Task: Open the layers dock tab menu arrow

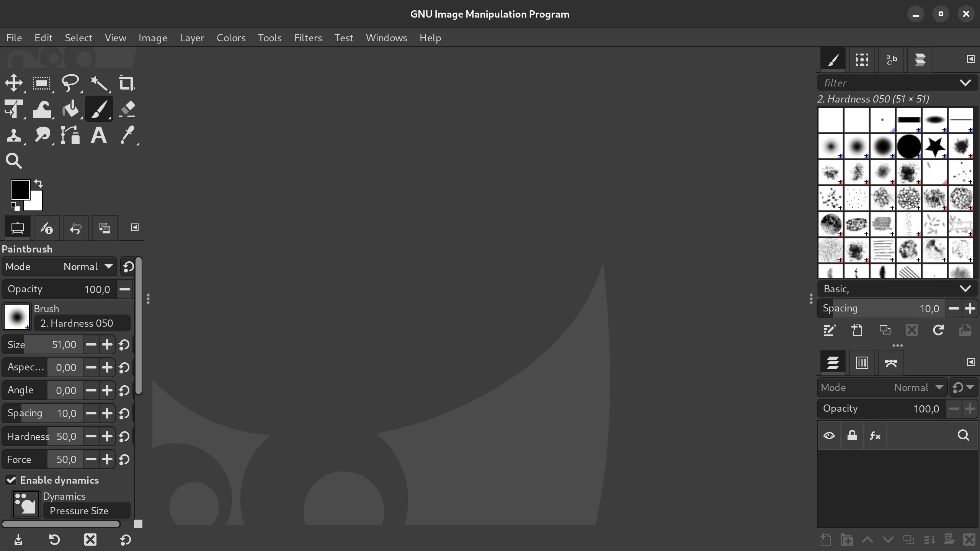Action: click(x=970, y=362)
